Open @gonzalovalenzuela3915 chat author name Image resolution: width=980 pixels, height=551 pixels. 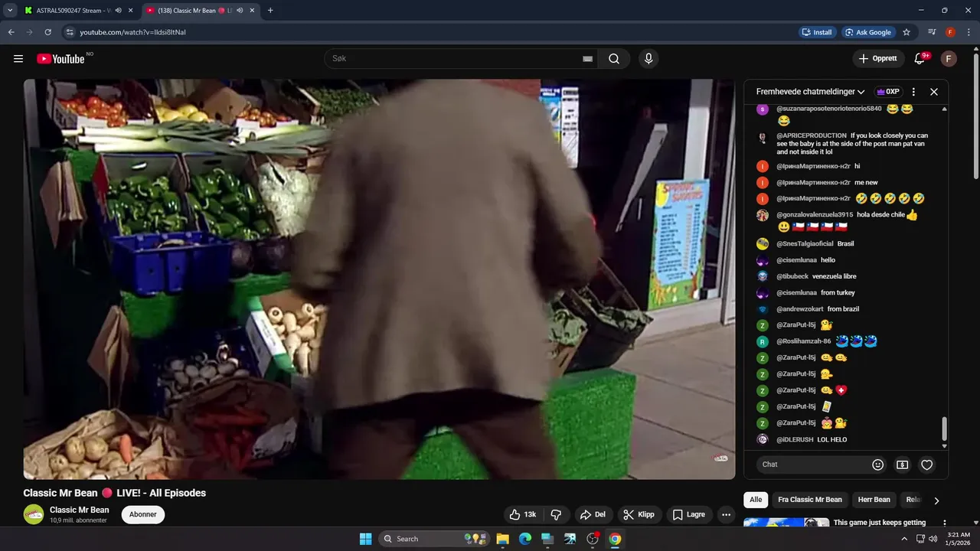[815, 215]
